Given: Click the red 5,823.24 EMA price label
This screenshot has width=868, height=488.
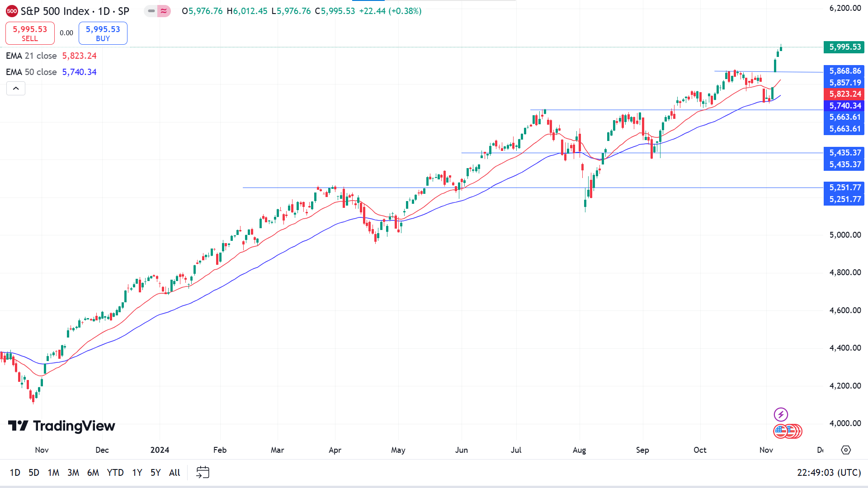Looking at the screenshot, I should coord(844,94).
